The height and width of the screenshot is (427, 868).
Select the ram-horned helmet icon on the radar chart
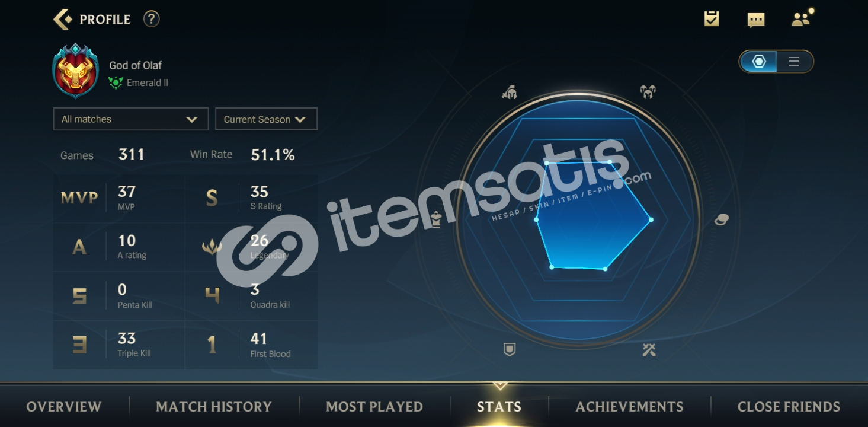648,92
